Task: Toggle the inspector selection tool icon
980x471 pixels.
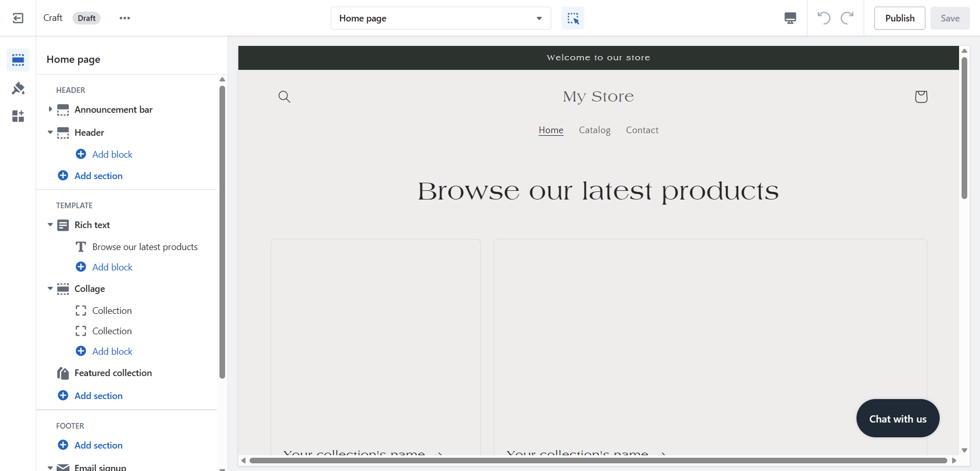Action: coord(573,18)
